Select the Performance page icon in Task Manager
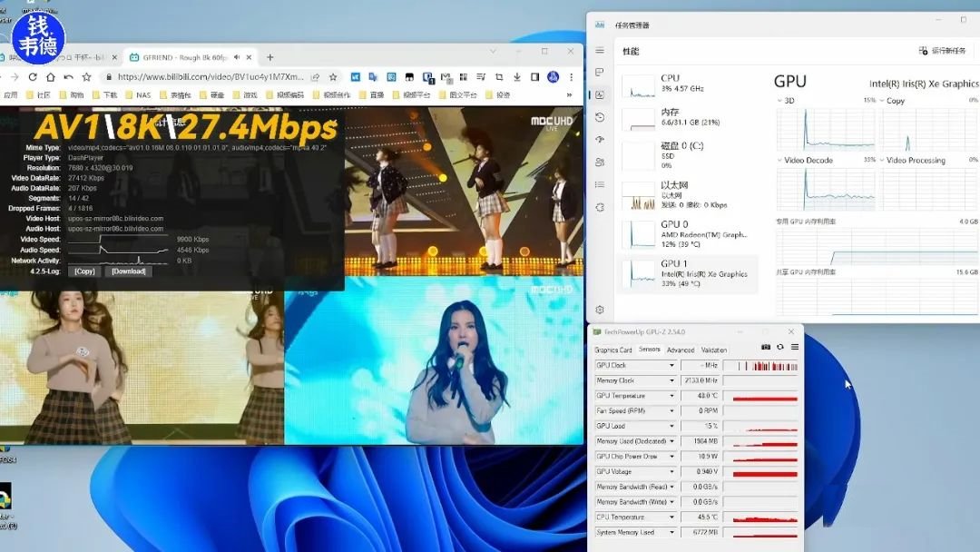 [x=600, y=94]
